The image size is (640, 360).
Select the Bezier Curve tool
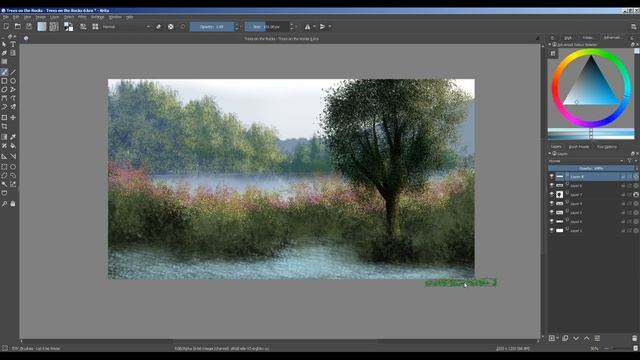point(4,98)
